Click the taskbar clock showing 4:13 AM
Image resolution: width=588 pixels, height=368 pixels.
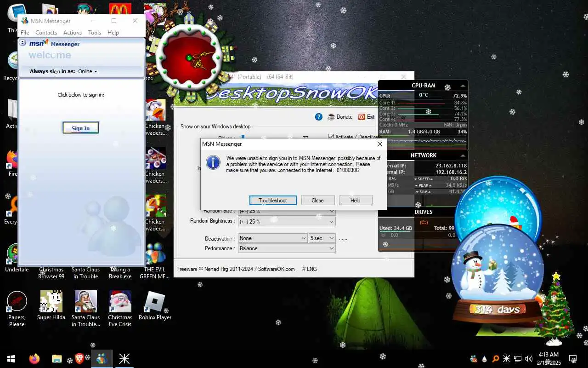tap(548, 359)
